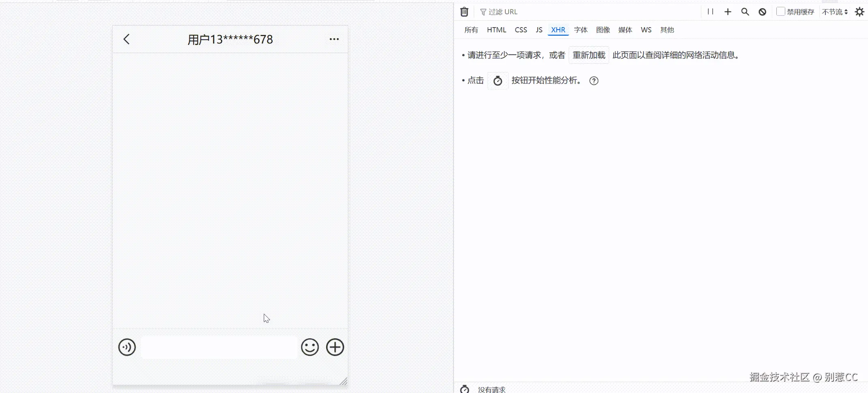Start performance analysis with stopwatch icon
The image size is (868, 393).
[x=498, y=81]
